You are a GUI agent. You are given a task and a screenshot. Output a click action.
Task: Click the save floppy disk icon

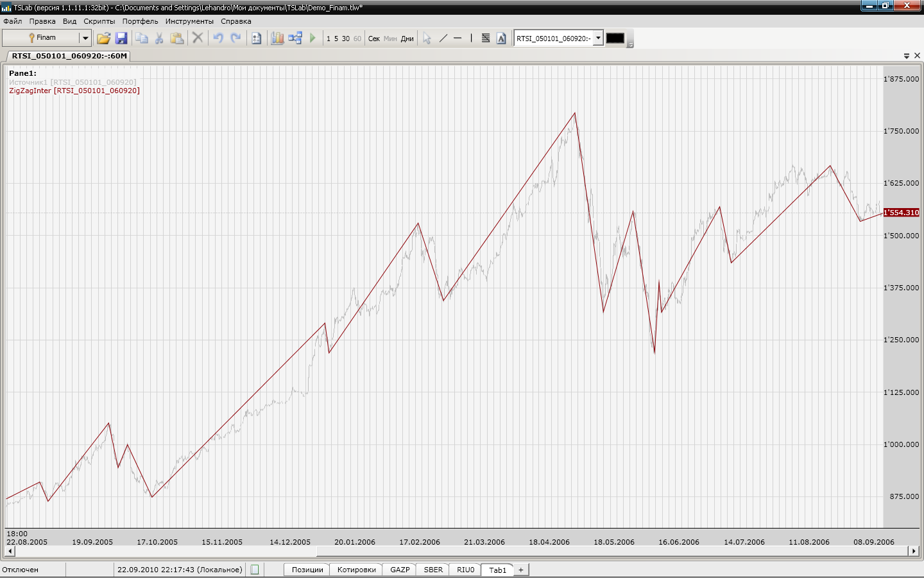click(121, 39)
